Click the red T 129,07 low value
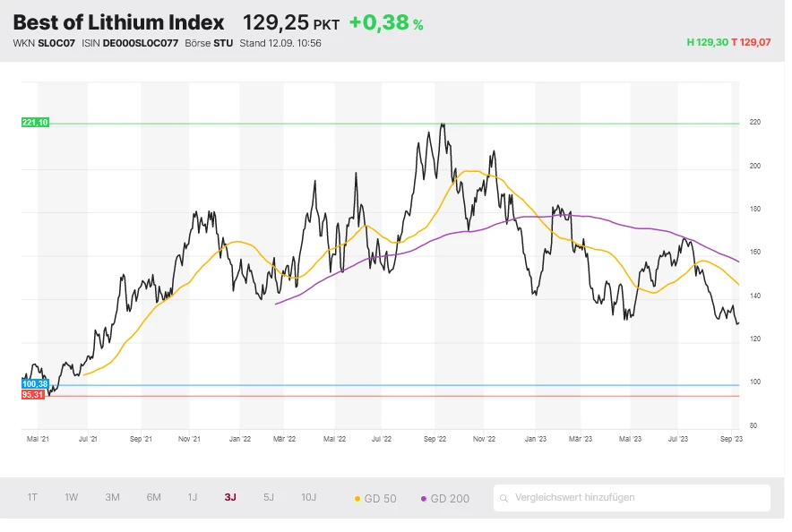Image resolution: width=792 pixels, height=532 pixels. click(752, 42)
